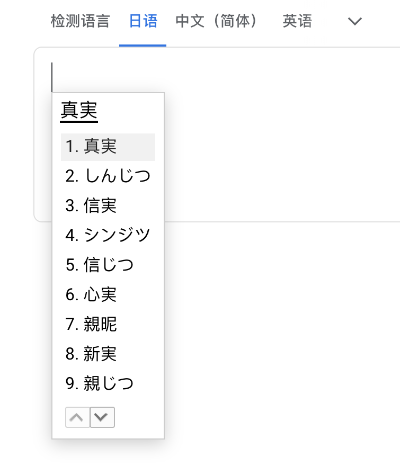Click the number 1 next to 真実
Image resolution: width=400 pixels, height=475 pixels.
pyautogui.click(x=72, y=147)
